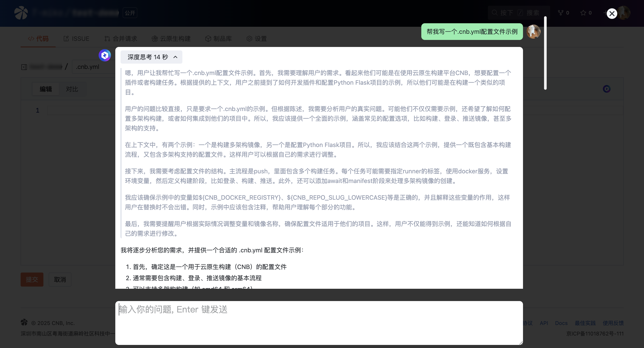
Task: Open the 合并请求 tab
Action: point(121,39)
